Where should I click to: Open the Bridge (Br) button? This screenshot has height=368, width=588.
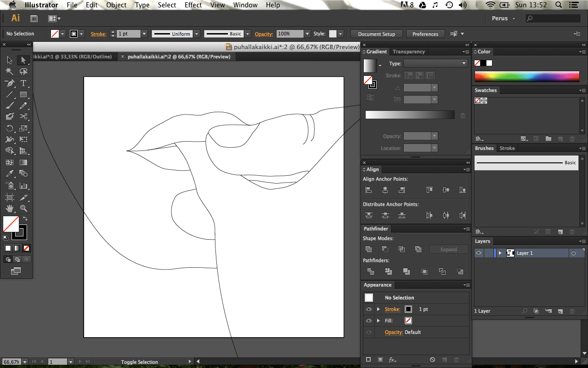point(34,18)
